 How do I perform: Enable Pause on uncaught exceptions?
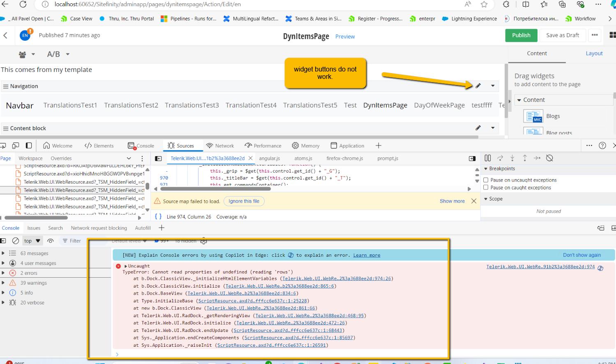tap(486, 180)
